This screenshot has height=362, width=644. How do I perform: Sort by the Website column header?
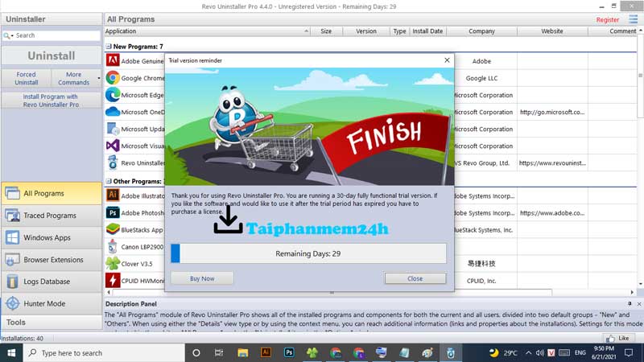tap(552, 31)
